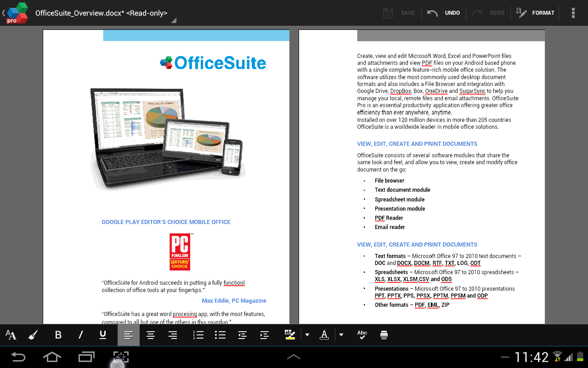Apply a numbered list
This screenshot has width=588, height=368.
[198, 335]
